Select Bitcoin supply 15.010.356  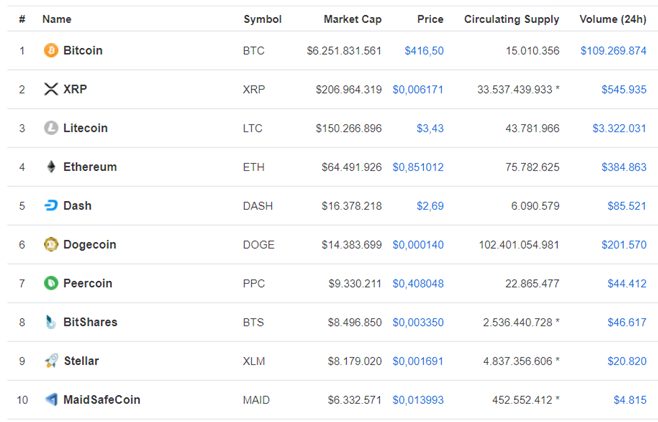click(x=532, y=51)
